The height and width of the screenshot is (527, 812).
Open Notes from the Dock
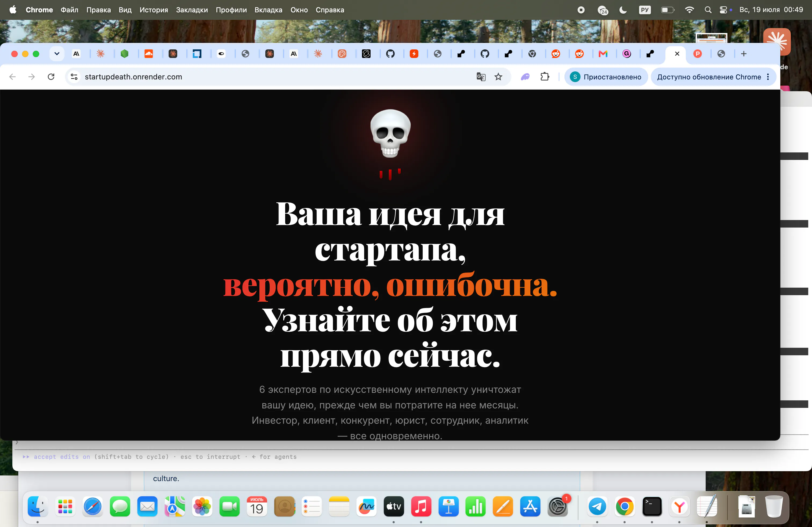coord(339,506)
